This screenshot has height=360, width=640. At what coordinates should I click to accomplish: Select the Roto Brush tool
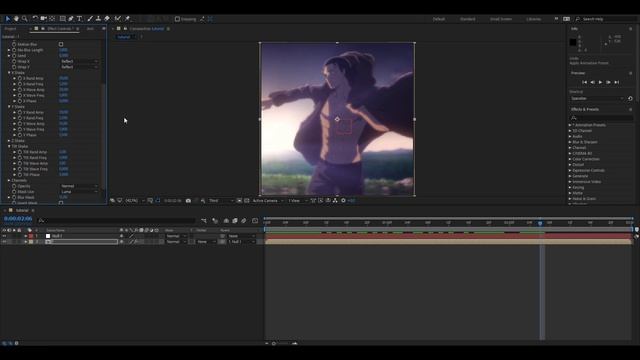tap(118, 19)
